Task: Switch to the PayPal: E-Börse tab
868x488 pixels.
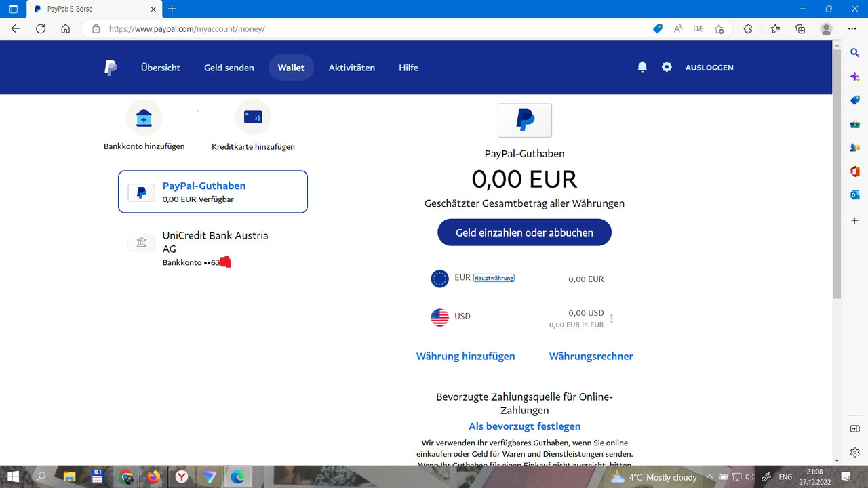Action: click(x=94, y=9)
